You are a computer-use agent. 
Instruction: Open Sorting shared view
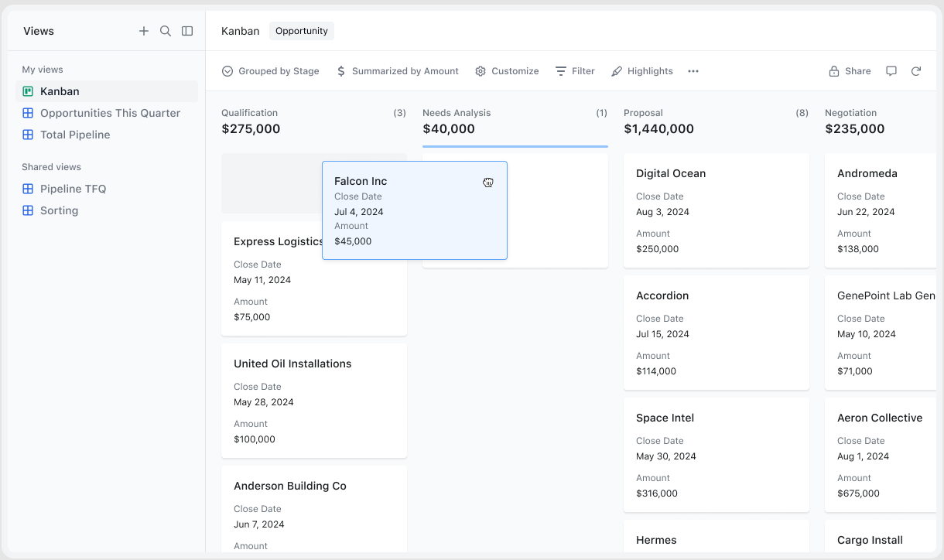click(107, 210)
